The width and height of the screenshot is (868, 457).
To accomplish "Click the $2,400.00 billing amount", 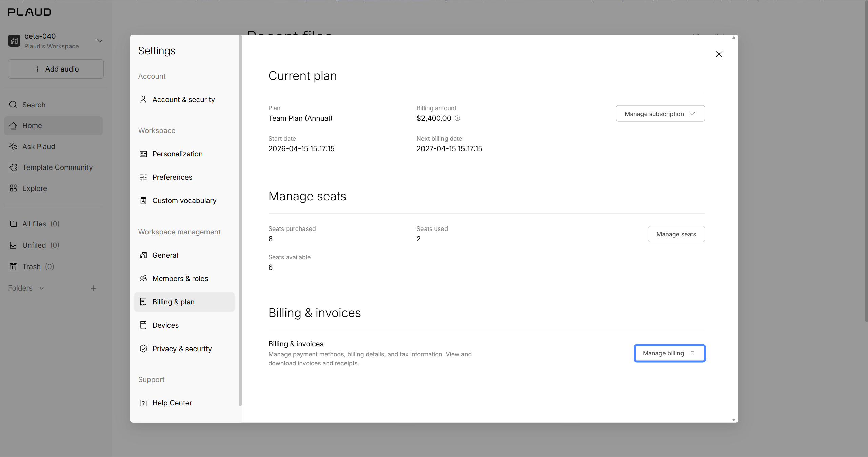I will (x=434, y=118).
